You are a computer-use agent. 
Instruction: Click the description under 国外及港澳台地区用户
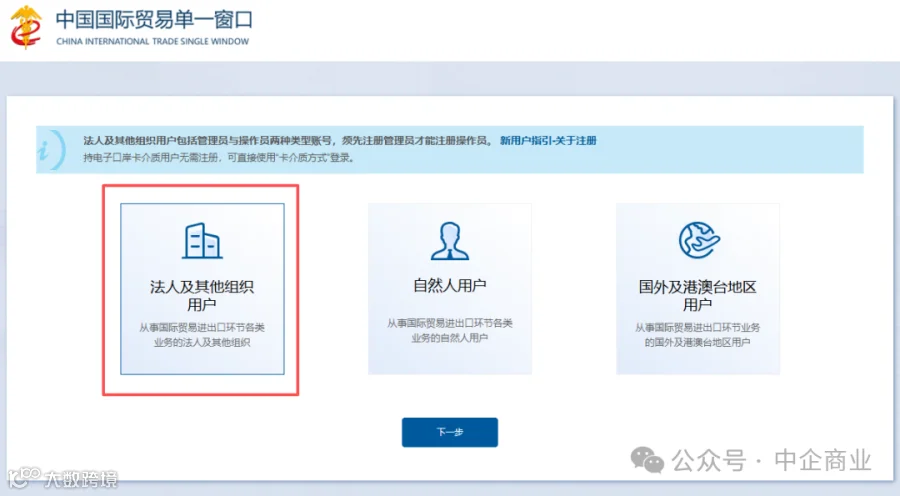coord(697,335)
